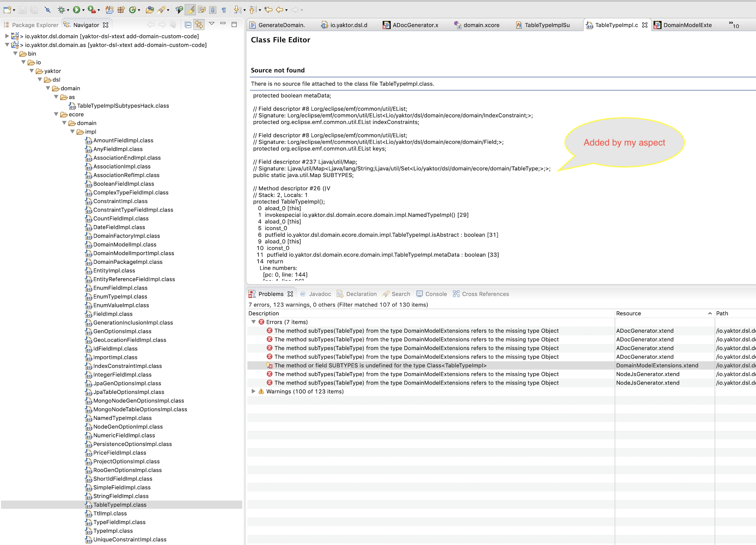Collapse the yaktor folder node
756x545 pixels.
32,71
